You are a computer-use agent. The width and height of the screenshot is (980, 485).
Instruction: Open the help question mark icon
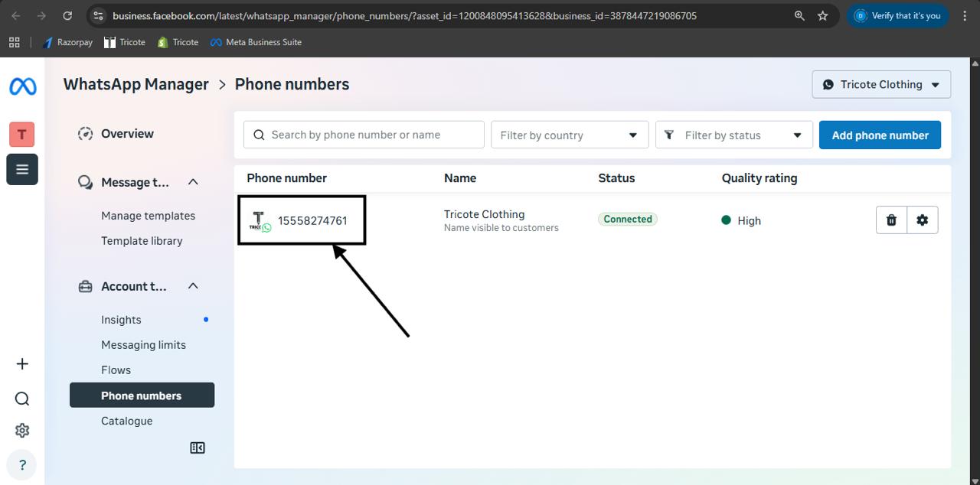pyautogui.click(x=22, y=465)
